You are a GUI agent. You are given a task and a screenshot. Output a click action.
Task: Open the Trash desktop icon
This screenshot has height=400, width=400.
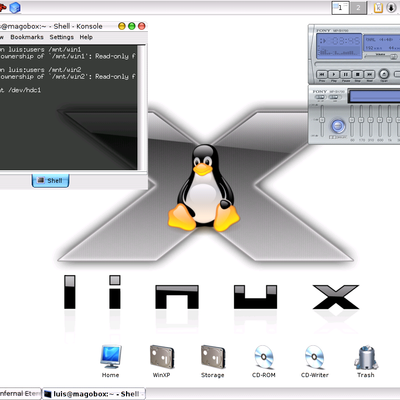click(366, 361)
